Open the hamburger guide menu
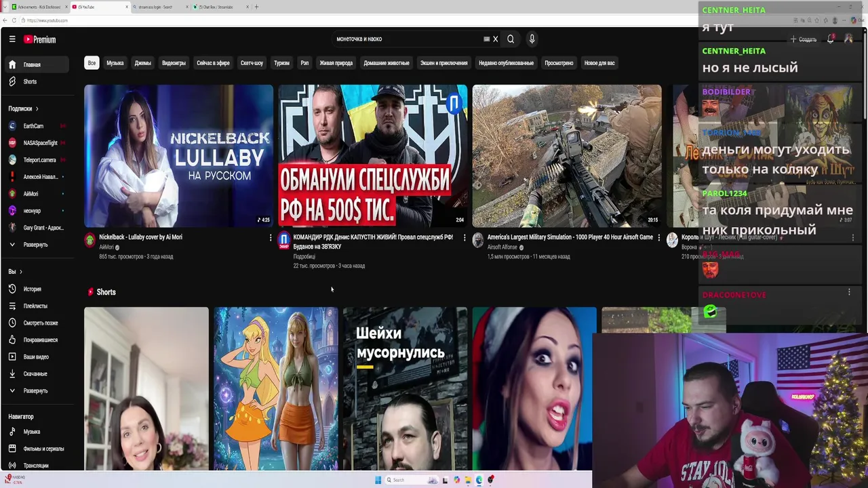868x488 pixels. [12, 39]
